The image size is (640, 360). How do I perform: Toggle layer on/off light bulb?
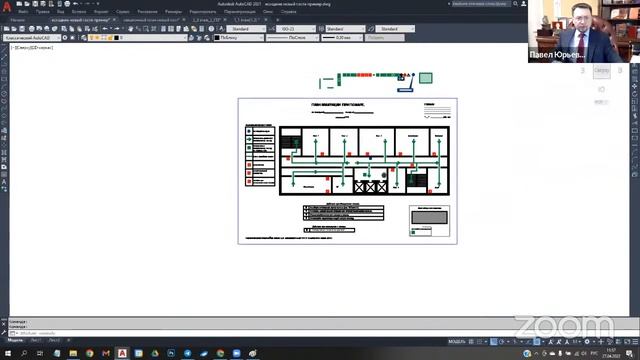click(91, 38)
